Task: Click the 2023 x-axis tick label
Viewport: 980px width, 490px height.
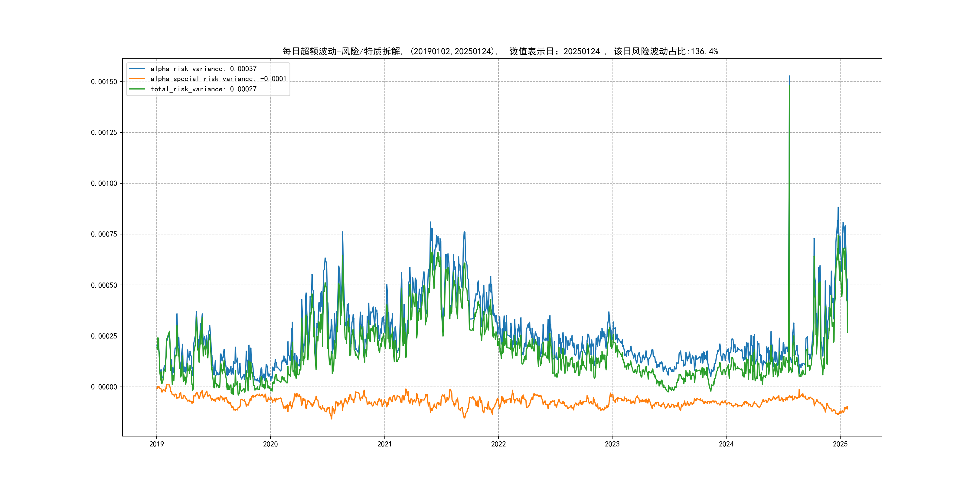Action: pos(612,444)
